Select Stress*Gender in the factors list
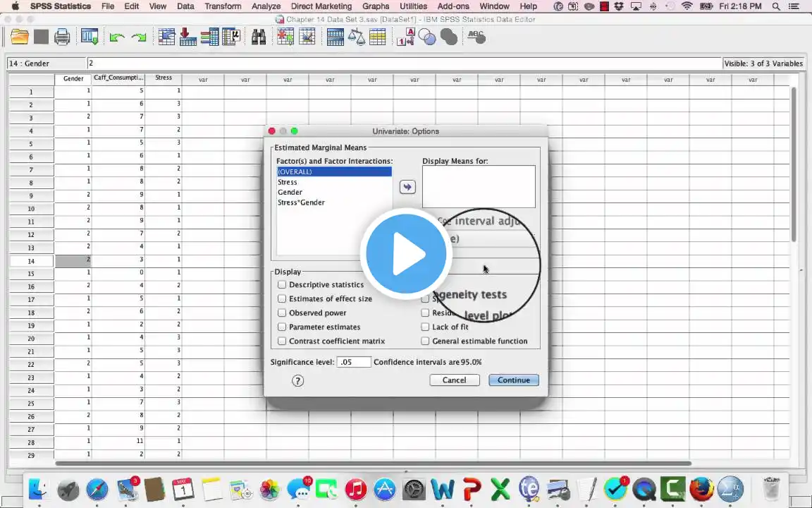 pyautogui.click(x=334, y=202)
